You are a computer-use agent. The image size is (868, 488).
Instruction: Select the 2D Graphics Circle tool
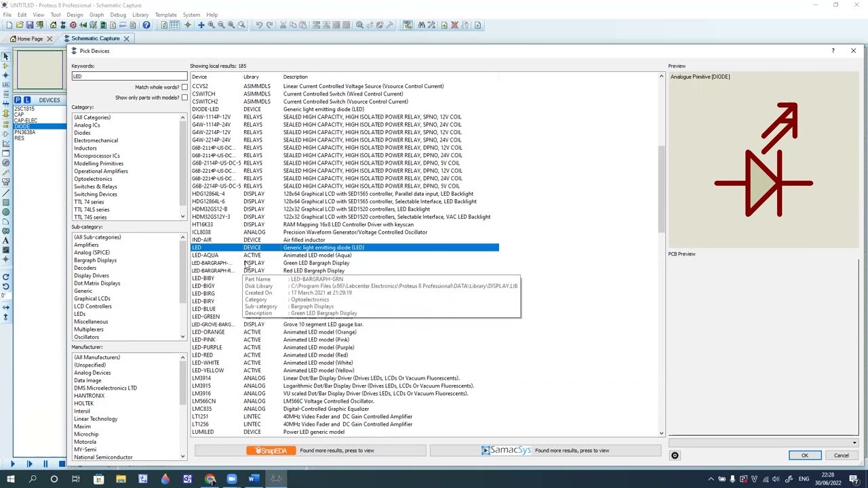(x=5, y=211)
